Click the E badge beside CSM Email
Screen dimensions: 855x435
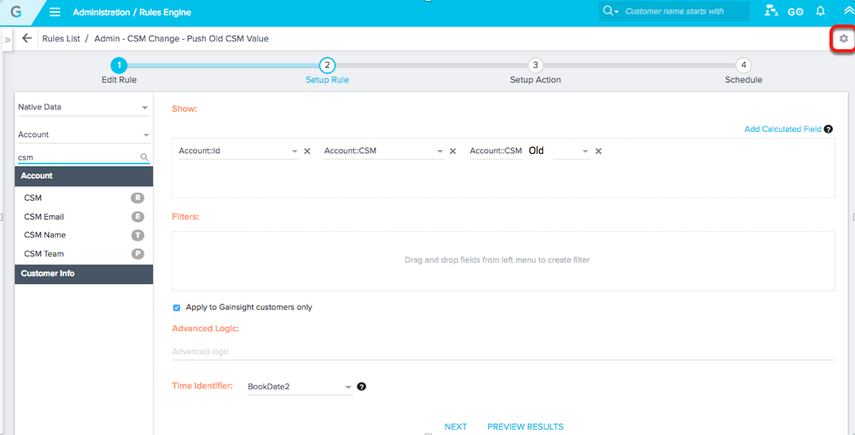point(137,216)
